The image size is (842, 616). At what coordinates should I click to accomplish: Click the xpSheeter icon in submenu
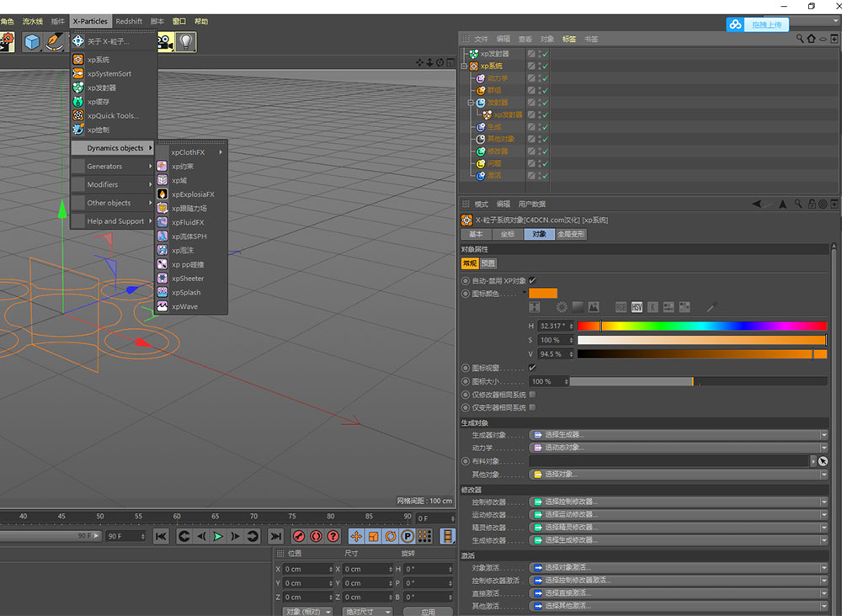(x=163, y=279)
